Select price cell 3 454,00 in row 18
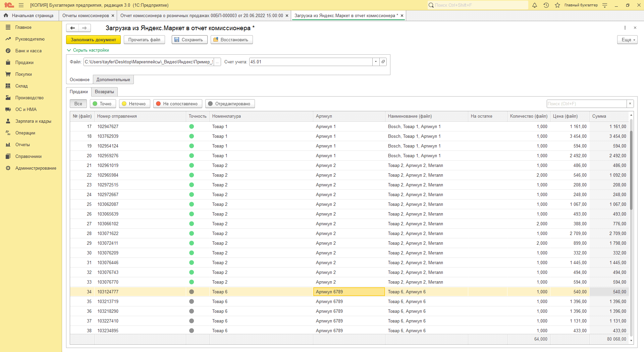The width and height of the screenshot is (644, 352). [570, 136]
